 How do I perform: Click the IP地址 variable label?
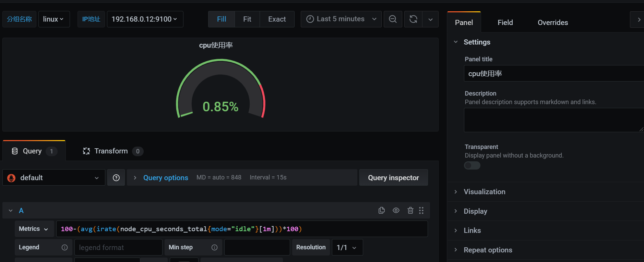[x=91, y=19]
